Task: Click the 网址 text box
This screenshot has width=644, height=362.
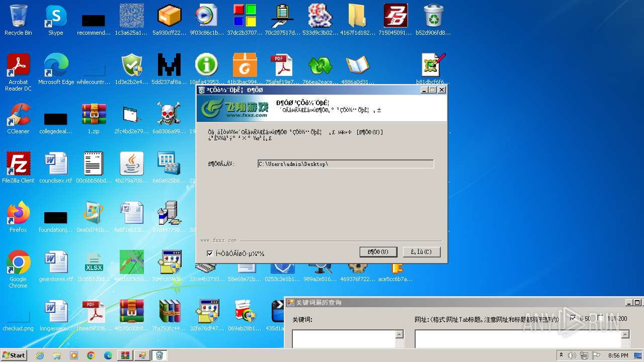Action: click(518, 339)
